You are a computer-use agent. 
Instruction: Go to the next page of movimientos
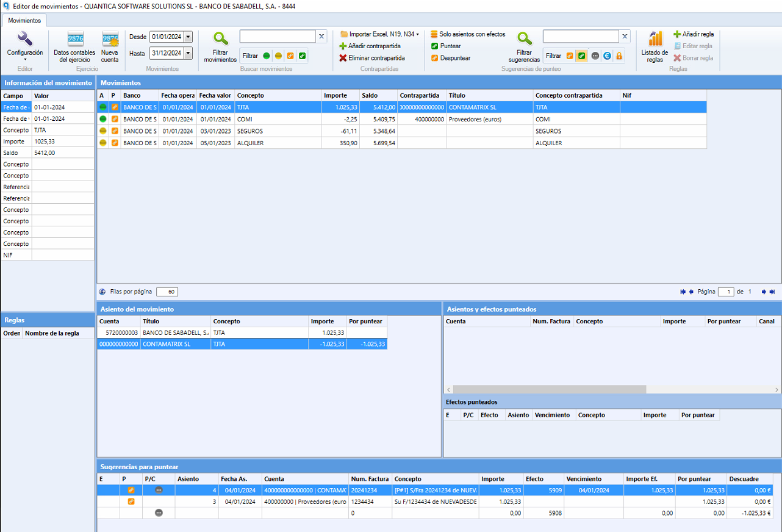click(764, 292)
